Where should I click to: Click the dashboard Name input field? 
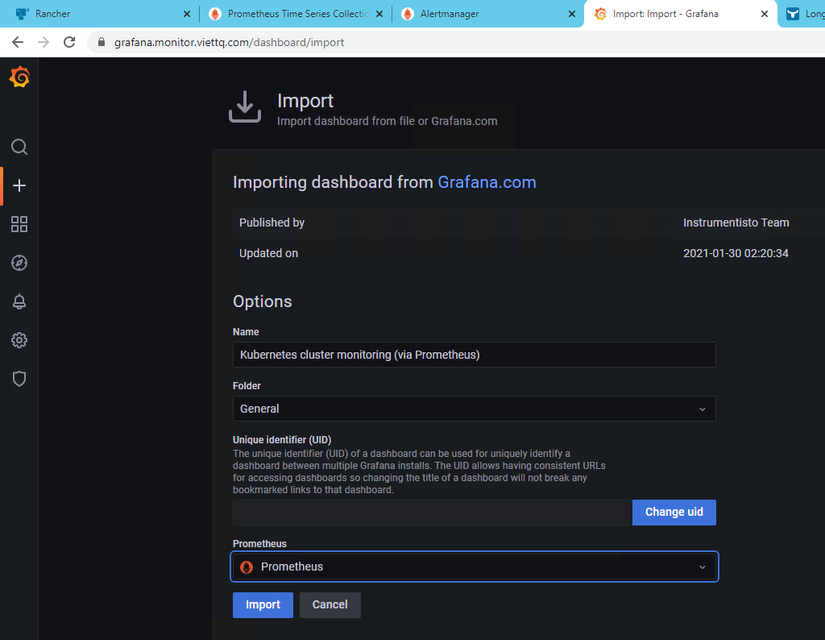point(474,355)
